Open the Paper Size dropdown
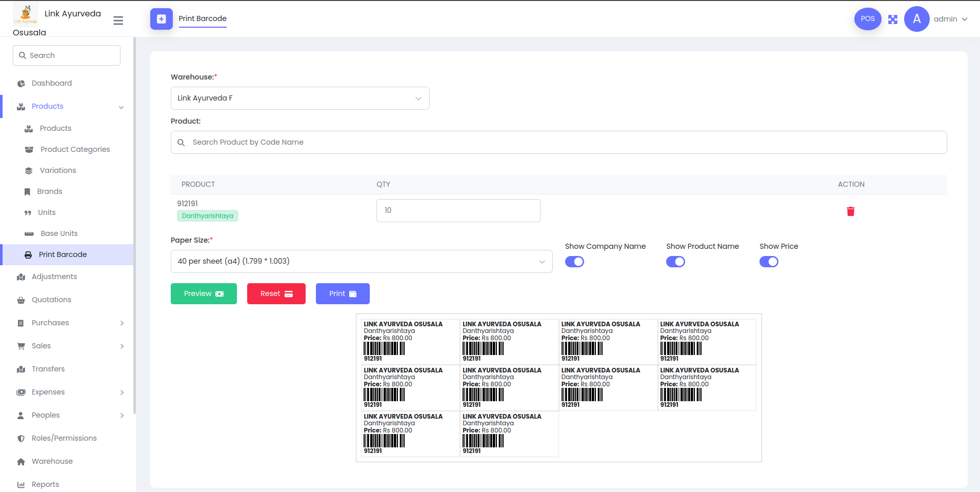 (362, 261)
